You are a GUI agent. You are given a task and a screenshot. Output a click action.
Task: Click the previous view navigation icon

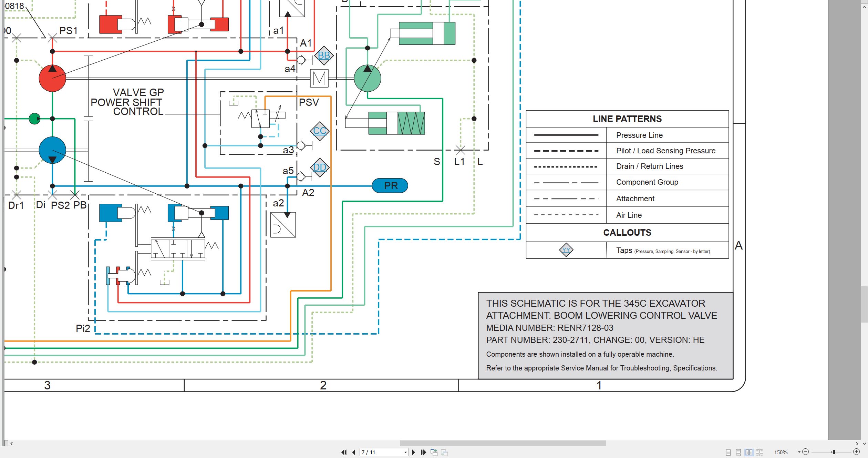click(x=434, y=452)
